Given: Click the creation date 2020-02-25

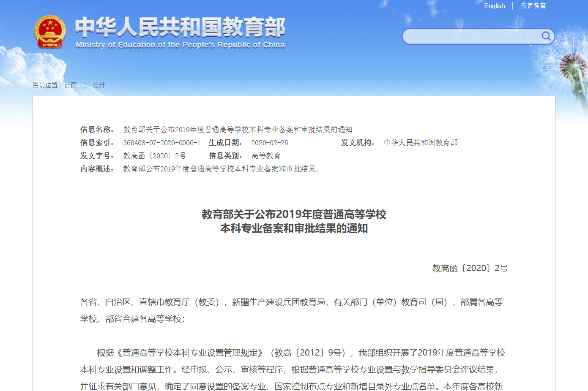Looking at the screenshot, I should (x=269, y=143).
